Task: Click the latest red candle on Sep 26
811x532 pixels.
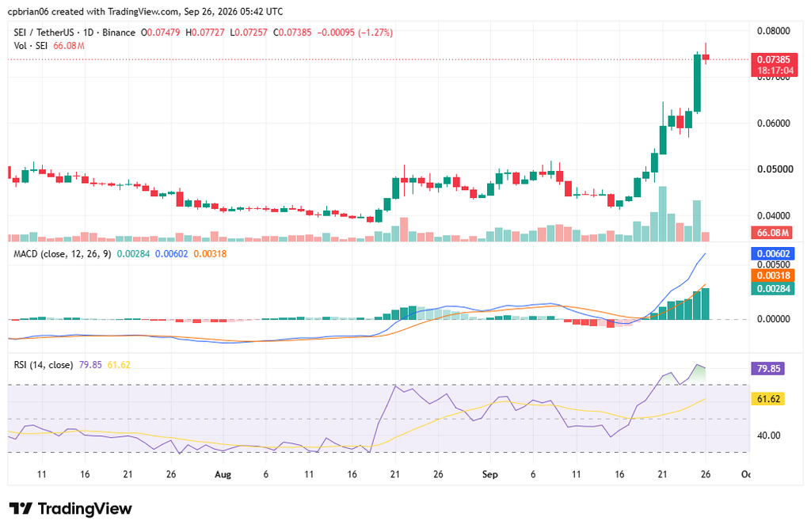Action: tap(706, 57)
